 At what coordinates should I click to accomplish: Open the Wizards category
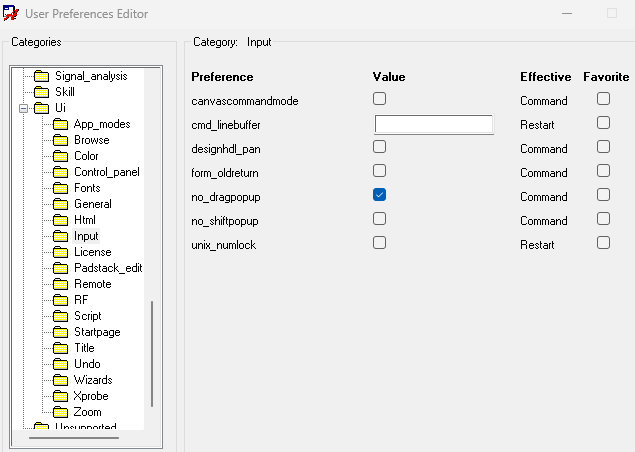click(93, 380)
